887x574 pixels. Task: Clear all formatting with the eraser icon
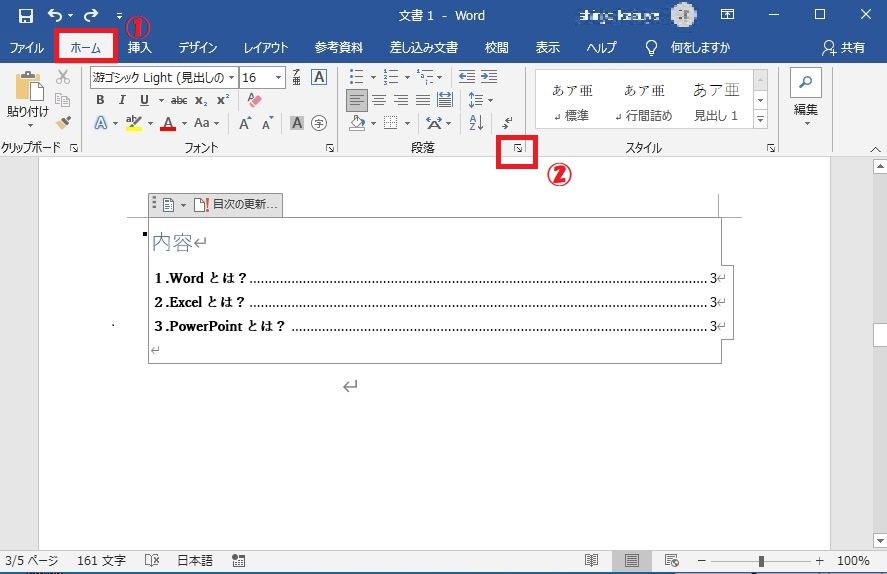255,100
